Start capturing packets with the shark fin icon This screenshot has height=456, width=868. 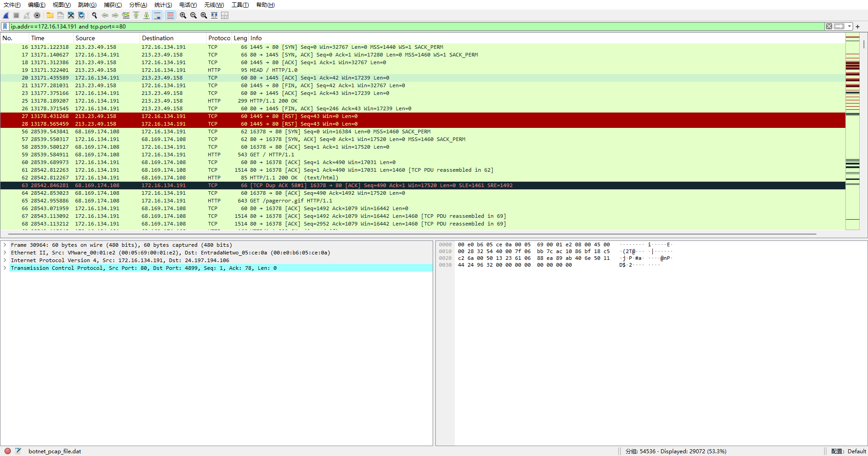[6, 15]
